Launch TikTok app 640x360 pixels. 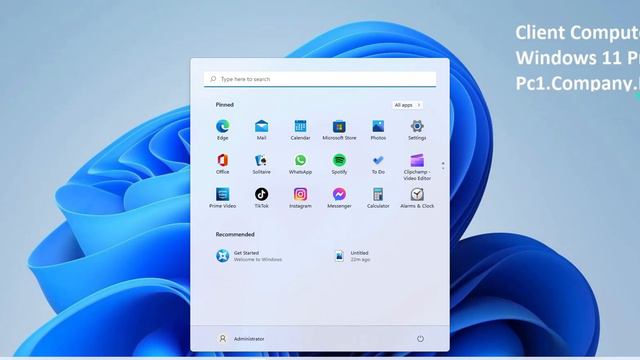point(261,198)
